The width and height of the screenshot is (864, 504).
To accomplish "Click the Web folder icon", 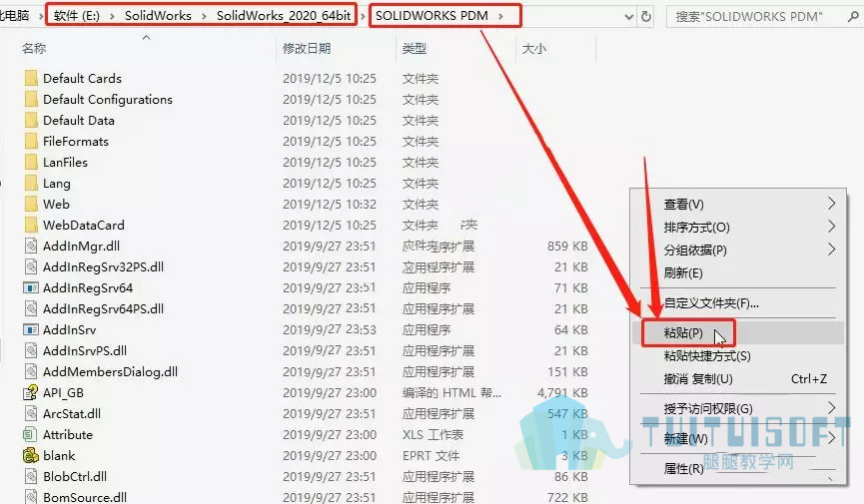I will pyautogui.click(x=31, y=204).
